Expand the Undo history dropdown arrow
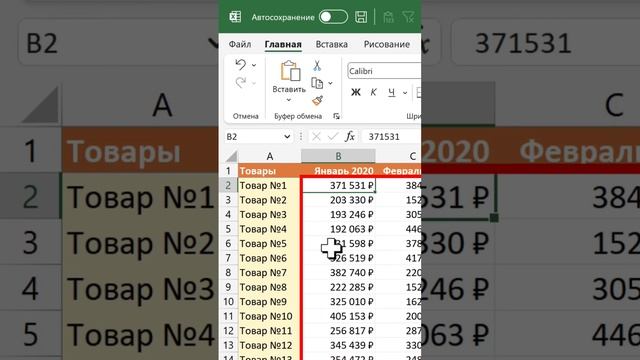 [254, 65]
